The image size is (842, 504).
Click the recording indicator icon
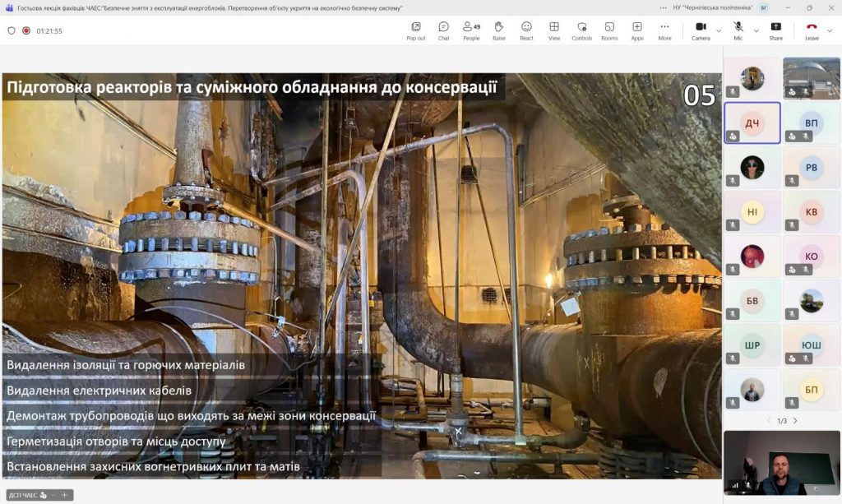pos(26,31)
